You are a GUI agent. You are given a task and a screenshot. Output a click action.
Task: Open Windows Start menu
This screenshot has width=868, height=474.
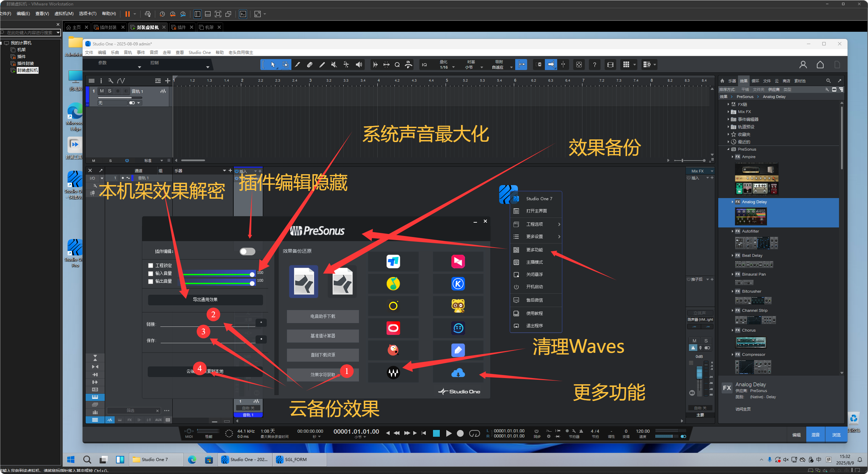click(x=71, y=460)
